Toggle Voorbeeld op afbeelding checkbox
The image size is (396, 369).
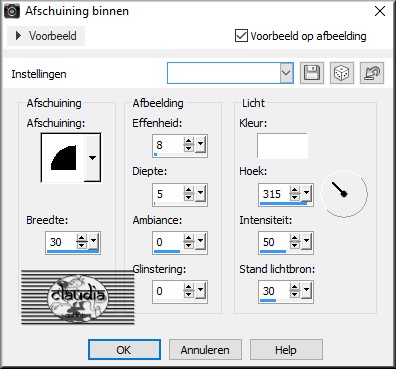241,36
